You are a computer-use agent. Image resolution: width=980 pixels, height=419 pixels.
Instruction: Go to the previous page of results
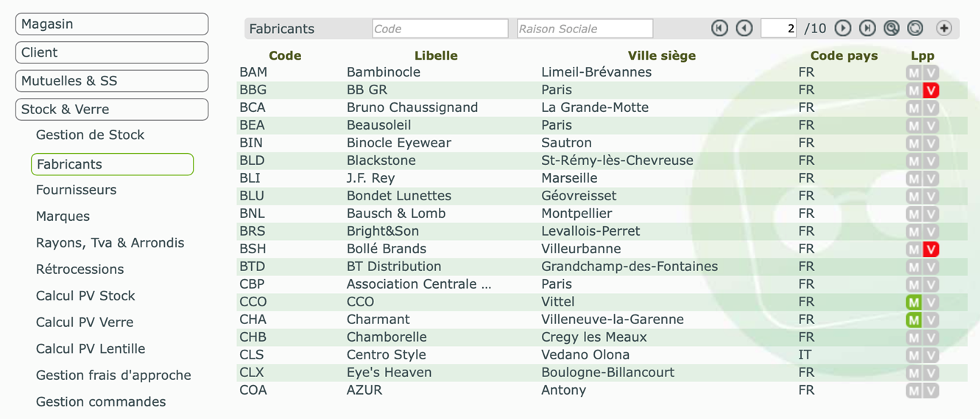pyautogui.click(x=744, y=28)
